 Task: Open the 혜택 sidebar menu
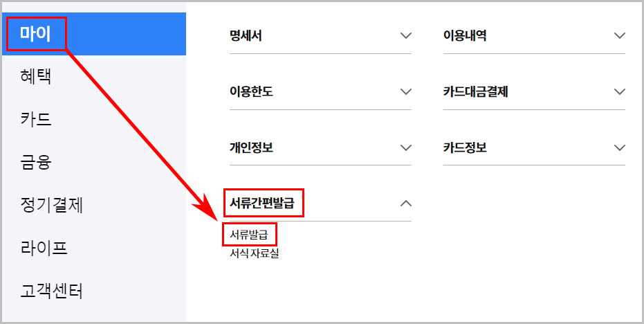(36, 77)
